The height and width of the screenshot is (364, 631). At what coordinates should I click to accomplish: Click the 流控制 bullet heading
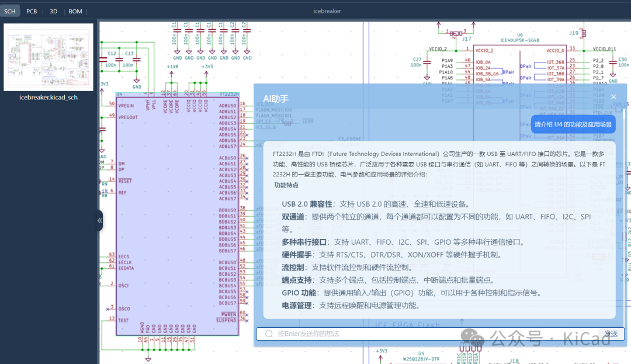coord(293,268)
